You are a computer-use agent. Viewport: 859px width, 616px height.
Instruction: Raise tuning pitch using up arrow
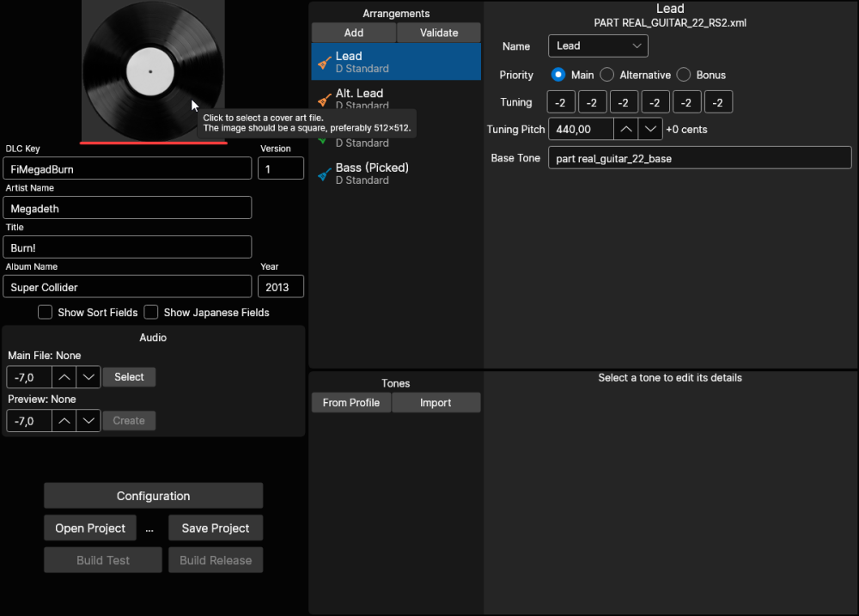[626, 130]
